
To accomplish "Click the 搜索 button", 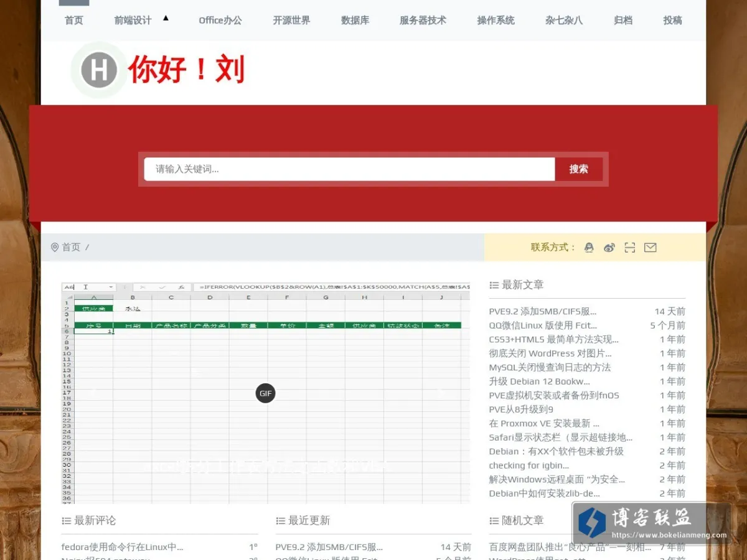I will coord(579,169).
